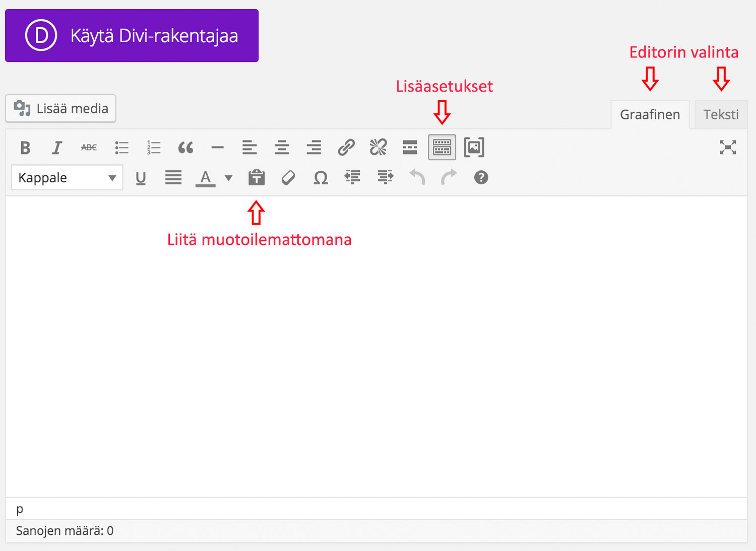Screen dimensions: 756x551
Task: Apply blockquote formatting
Action: (x=185, y=148)
